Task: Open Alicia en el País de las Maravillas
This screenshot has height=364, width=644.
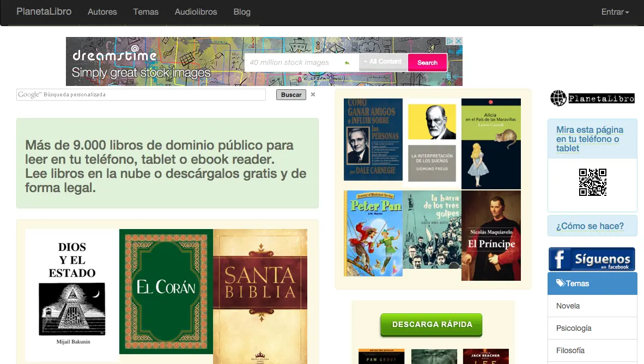Action: (x=491, y=144)
